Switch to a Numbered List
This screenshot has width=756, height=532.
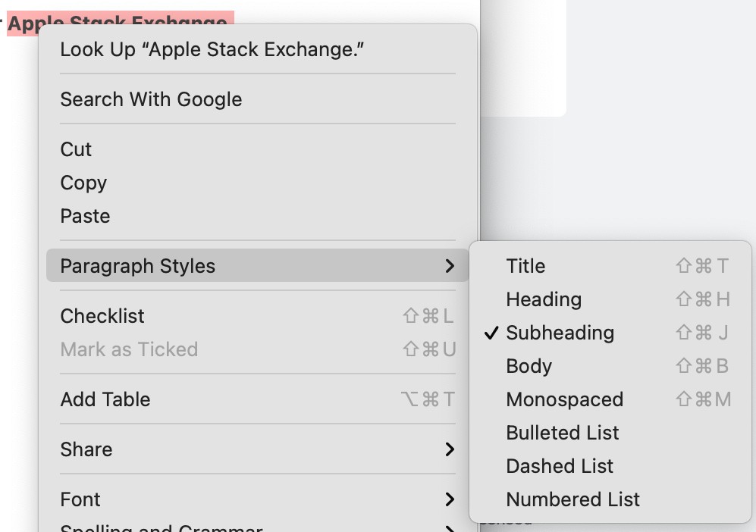pyautogui.click(x=572, y=499)
